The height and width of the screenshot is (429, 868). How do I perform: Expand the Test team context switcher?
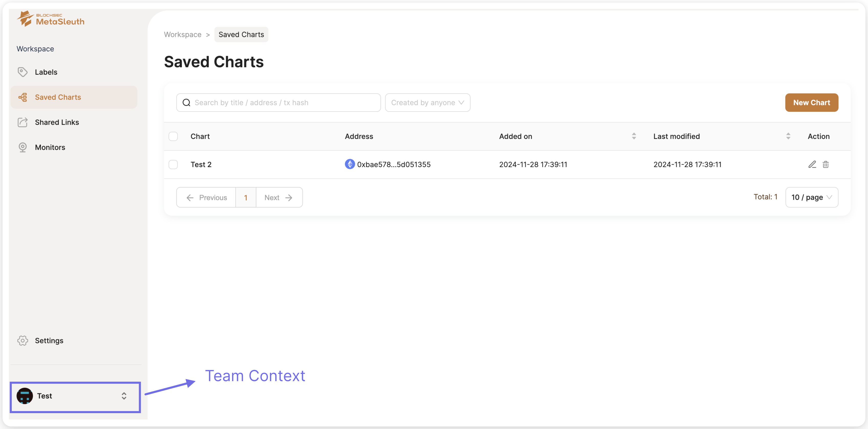(x=124, y=396)
